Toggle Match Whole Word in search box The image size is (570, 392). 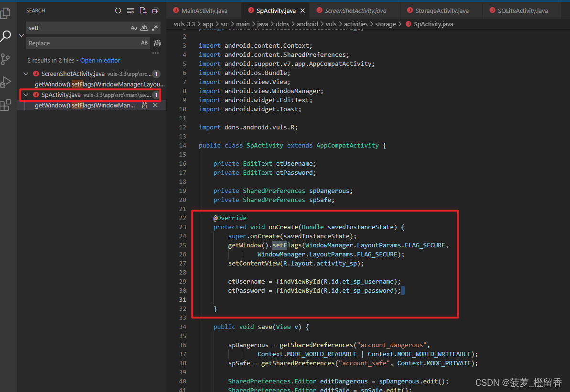point(144,28)
